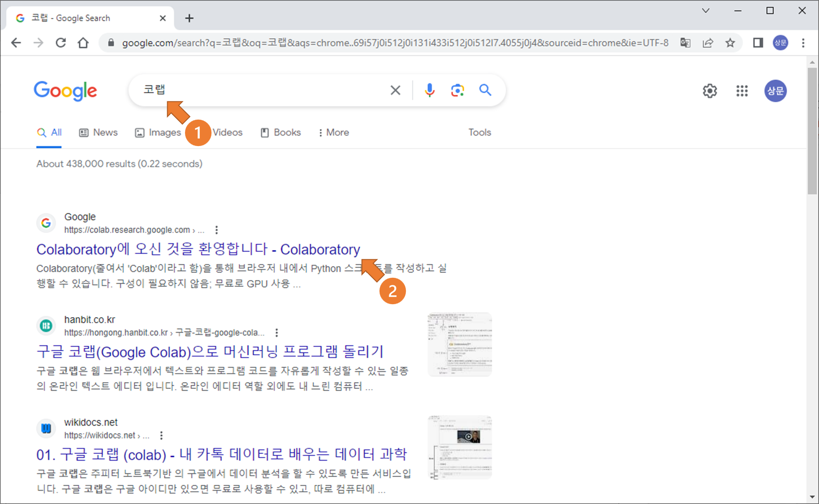Viewport: 819px width, 504px height.
Task: Open a new tab with the plus button
Action: click(x=189, y=18)
